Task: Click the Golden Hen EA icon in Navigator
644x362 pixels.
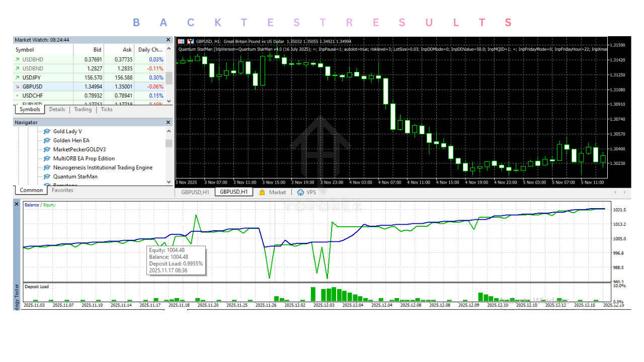Action: (47, 140)
